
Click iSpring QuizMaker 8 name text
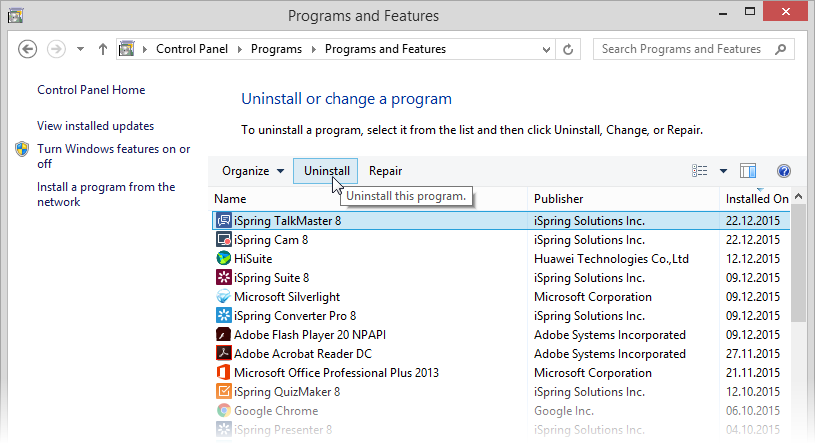tap(287, 391)
